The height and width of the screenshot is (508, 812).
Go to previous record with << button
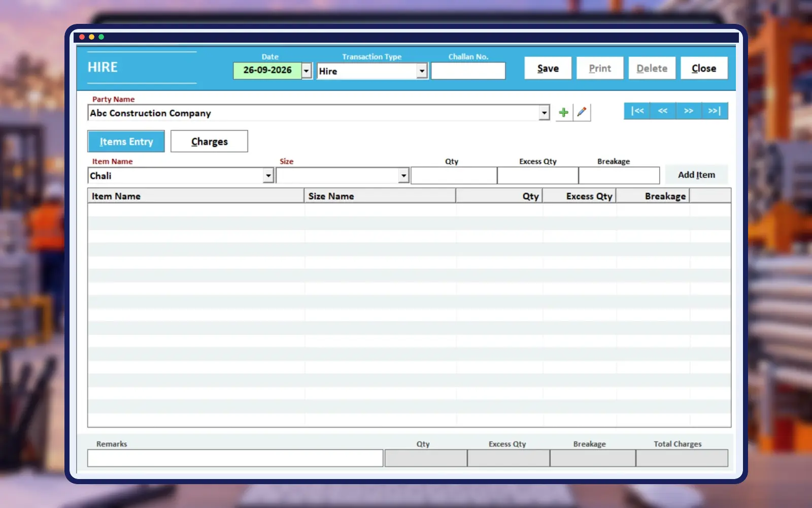click(663, 111)
